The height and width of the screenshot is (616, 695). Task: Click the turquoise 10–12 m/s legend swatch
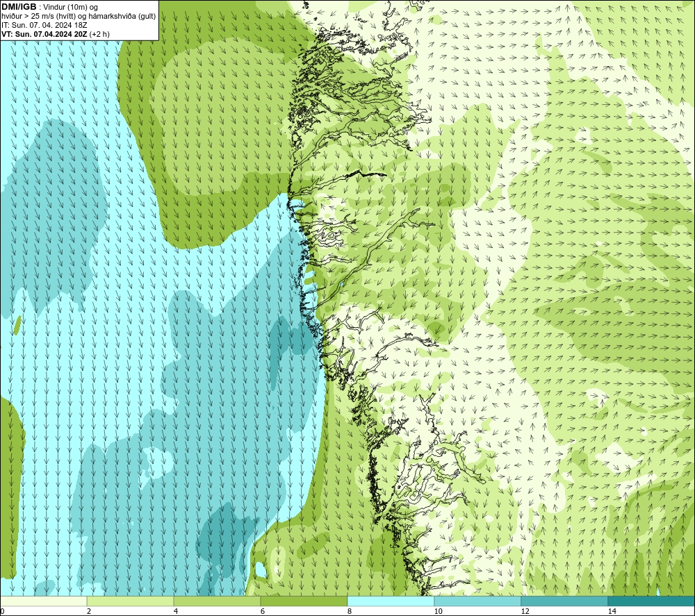click(x=478, y=601)
